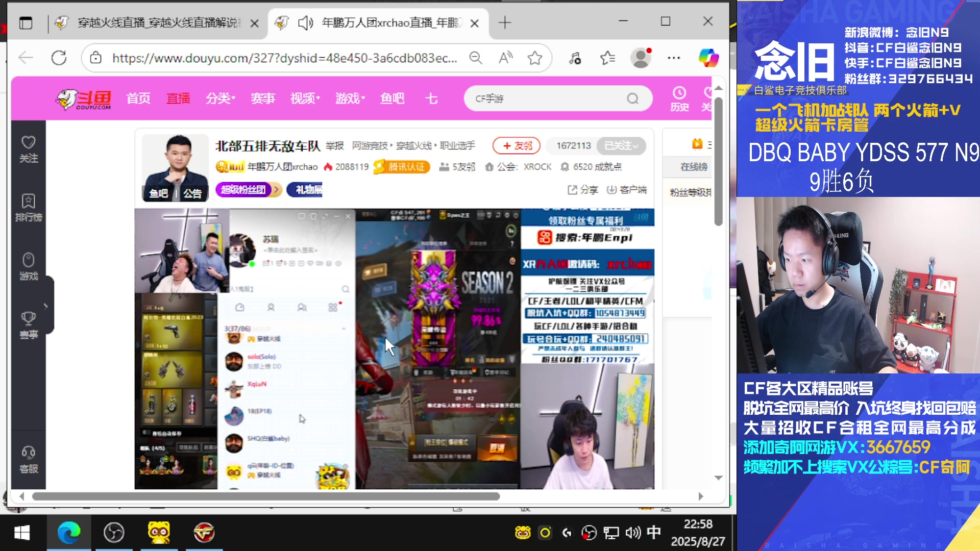Expand the 视频 dropdown menu
This screenshot has height=551, width=980.
tap(305, 98)
